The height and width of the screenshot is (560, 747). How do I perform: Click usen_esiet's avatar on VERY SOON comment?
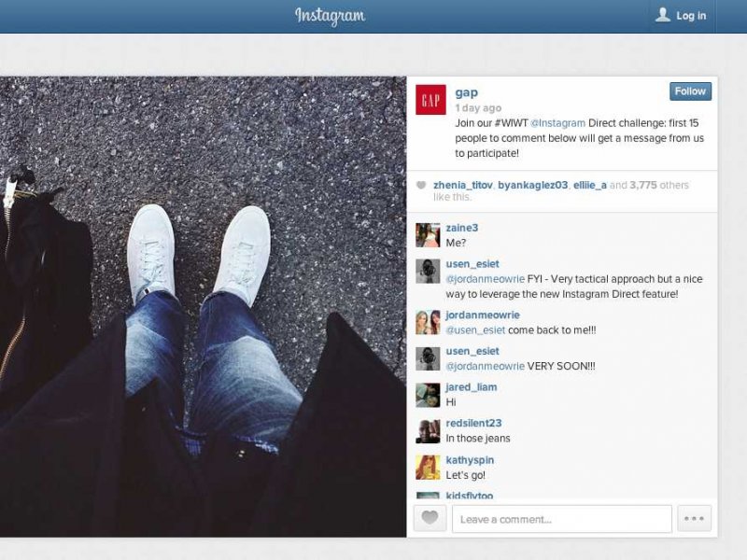coord(428,358)
